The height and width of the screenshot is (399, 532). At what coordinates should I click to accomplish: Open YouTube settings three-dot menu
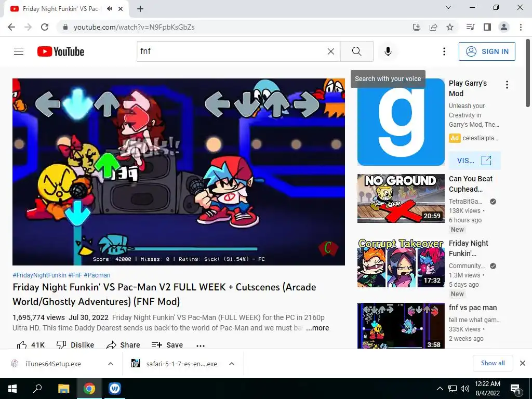pyautogui.click(x=444, y=51)
